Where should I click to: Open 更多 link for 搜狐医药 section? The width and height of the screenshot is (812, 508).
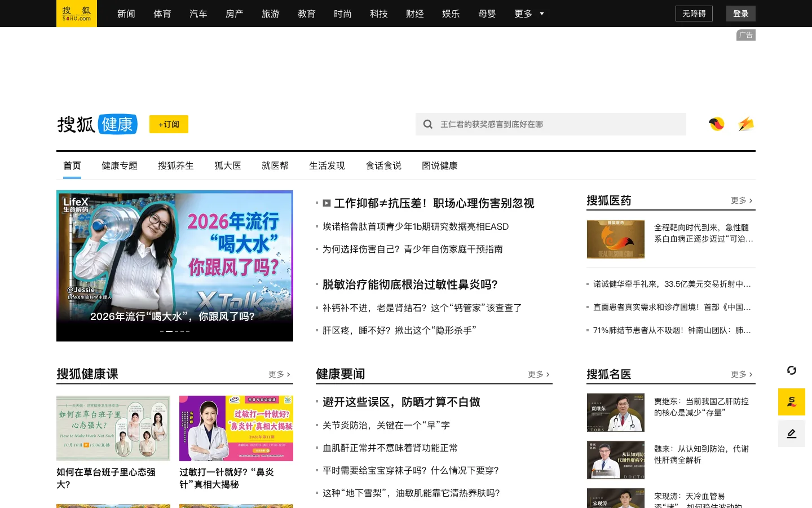742,200
